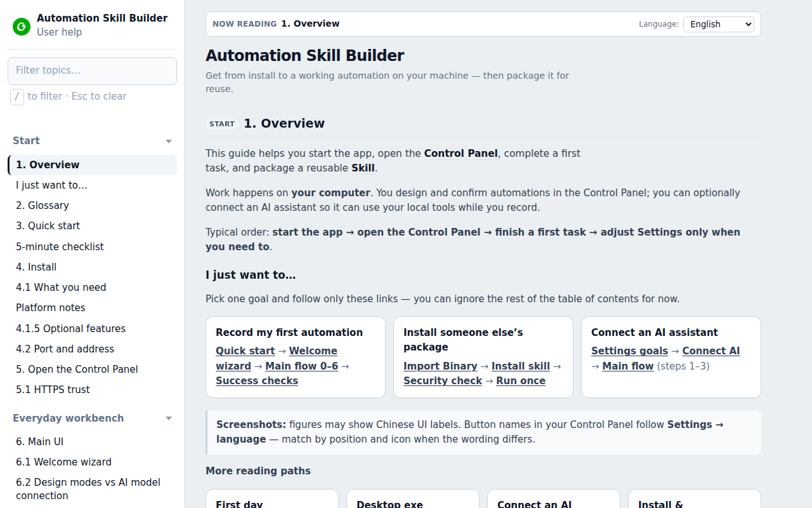This screenshot has height=508, width=812.
Task: Open the Language dropdown
Action: click(x=719, y=24)
